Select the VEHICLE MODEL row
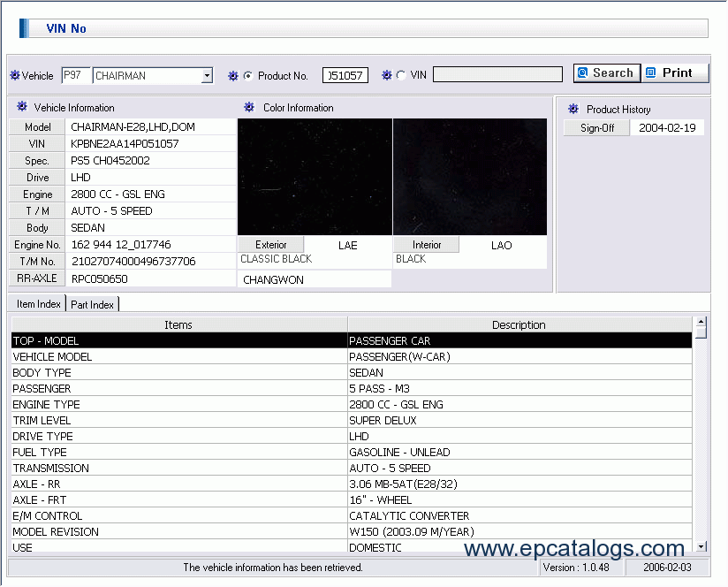 (x=352, y=356)
